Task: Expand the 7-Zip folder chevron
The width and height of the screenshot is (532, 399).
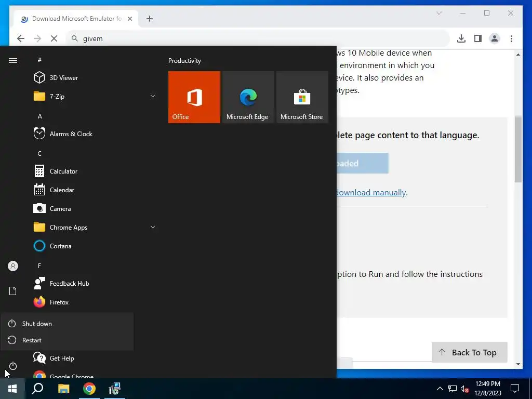Action: pyautogui.click(x=153, y=96)
